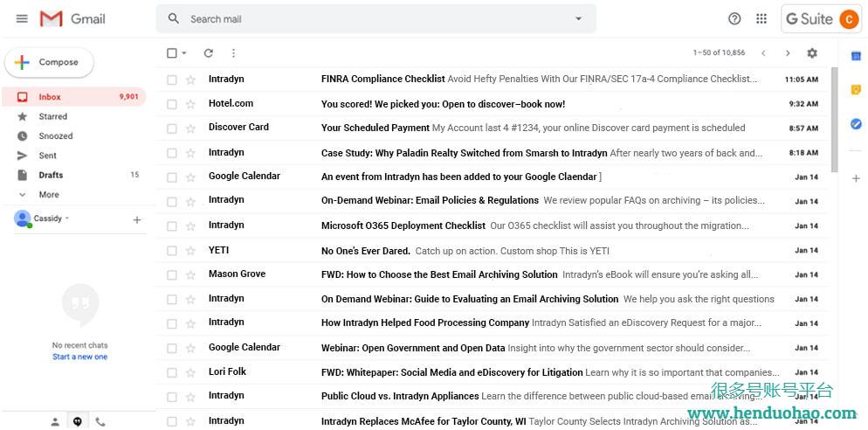Open the main menu hamburger icon
The height and width of the screenshot is (430, 868).
pos(22,19)
